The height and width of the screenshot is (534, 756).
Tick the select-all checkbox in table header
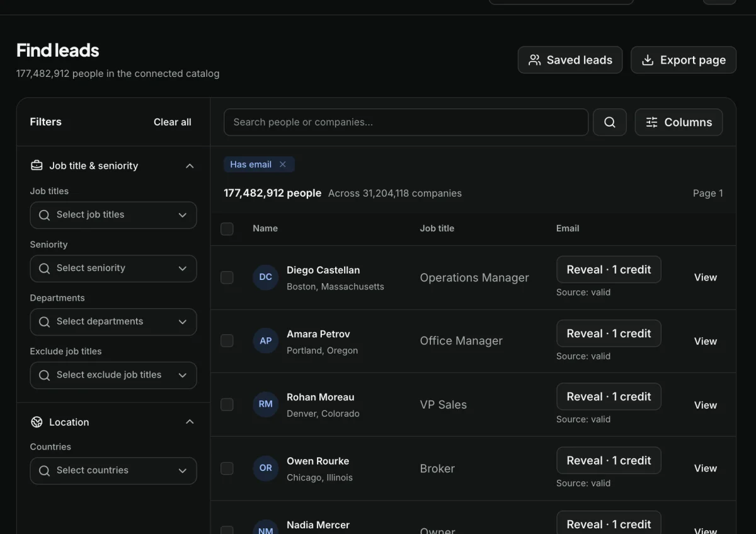tap(227, 229)
